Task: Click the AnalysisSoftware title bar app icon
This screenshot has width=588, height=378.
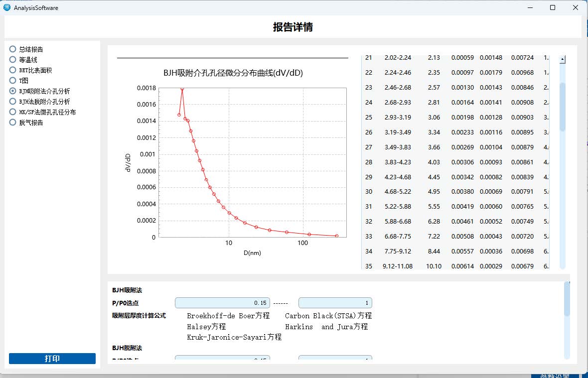Action: click(x=7, y=7)
